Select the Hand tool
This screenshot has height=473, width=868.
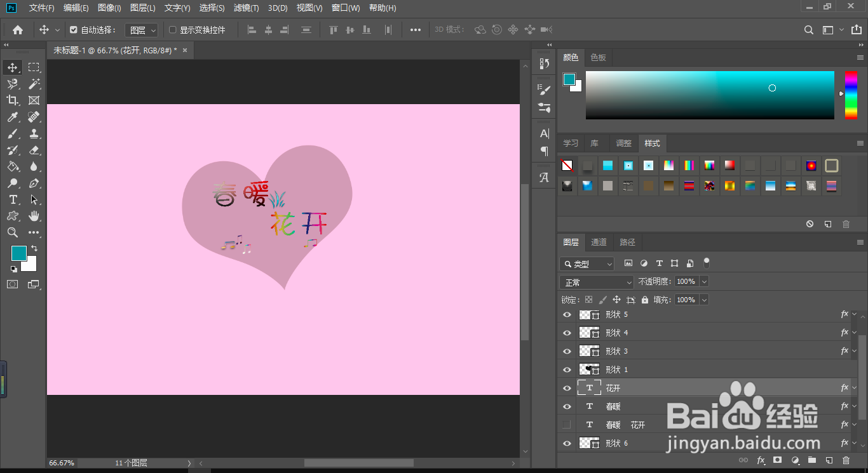(x=34, y=217)
